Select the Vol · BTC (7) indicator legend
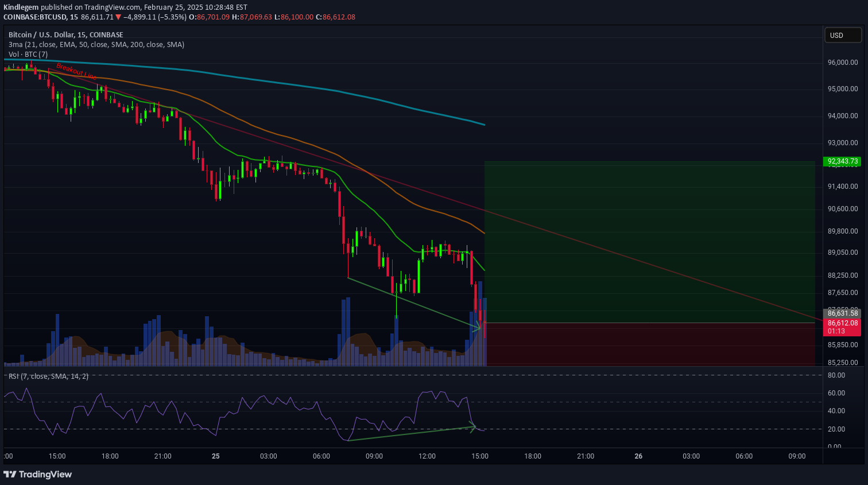 pos(28,55)
